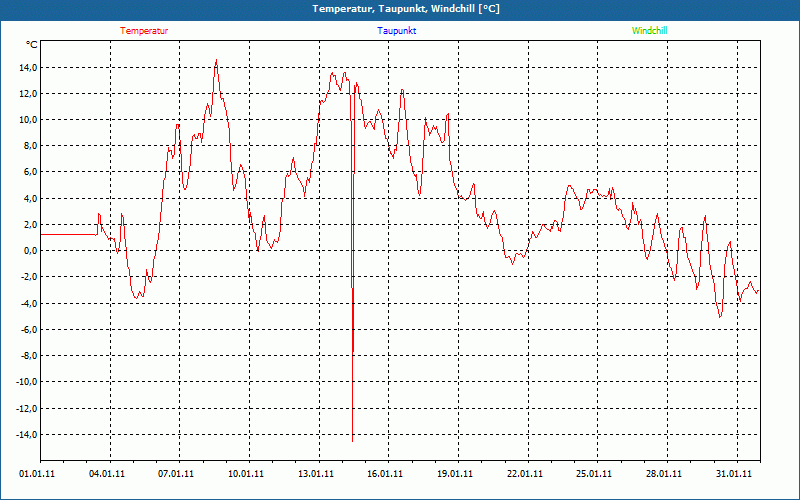This screenshot has width=800, height=500.
Task: Click the 19.01.11 date label
Action: point(455,474)
